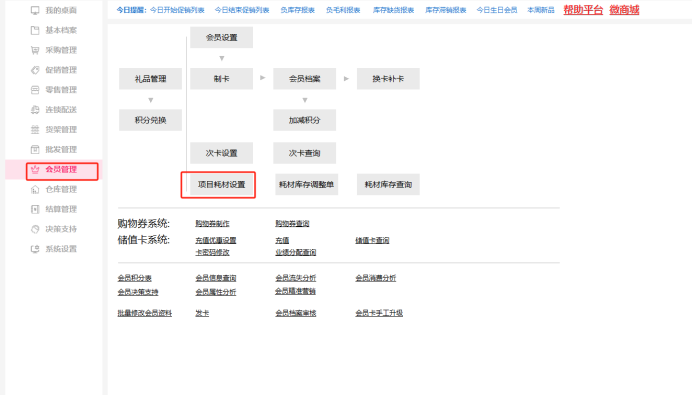Open the 储值卡查询 link
This screenshot has height=395, width=692.
372,241
